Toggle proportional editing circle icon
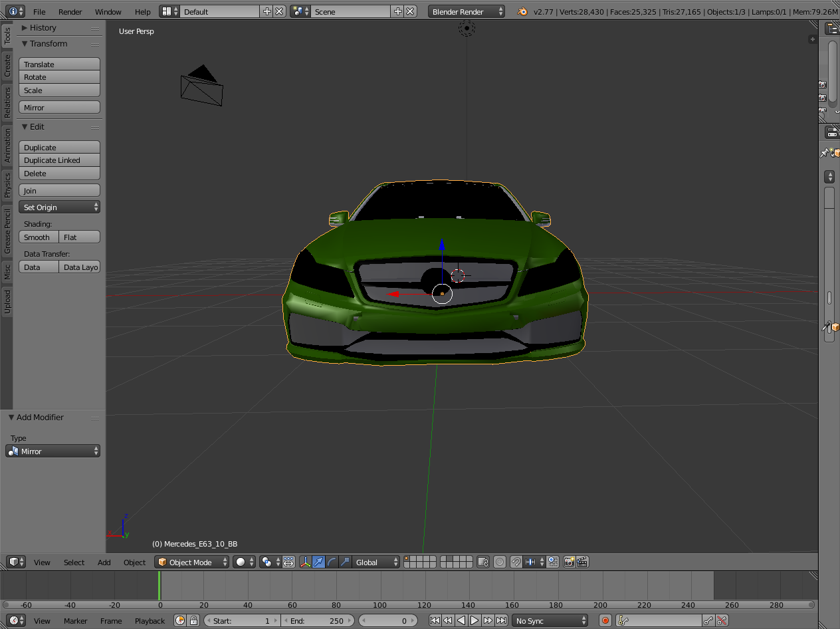This screenshot has height=629, width=840. point(500,562)
